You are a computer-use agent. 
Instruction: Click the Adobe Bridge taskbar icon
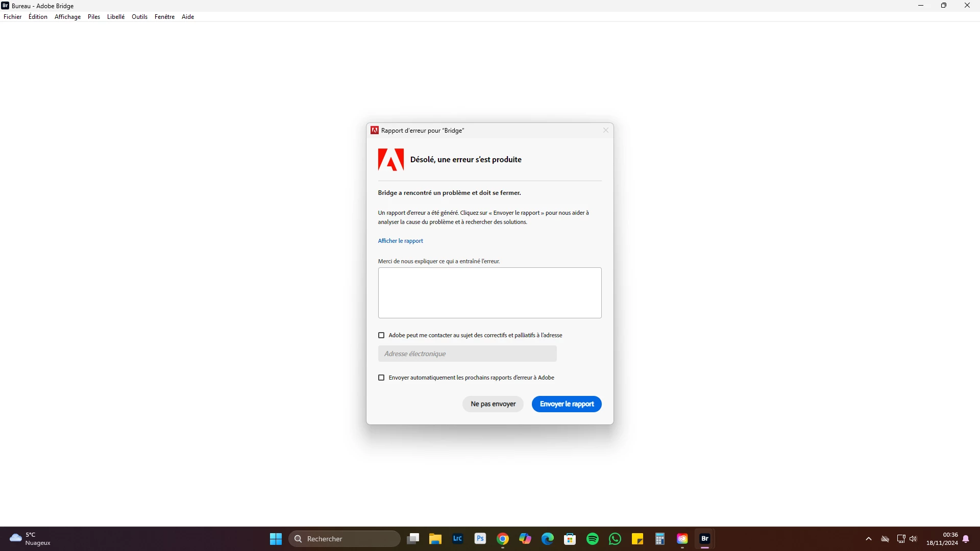(705, 539)
